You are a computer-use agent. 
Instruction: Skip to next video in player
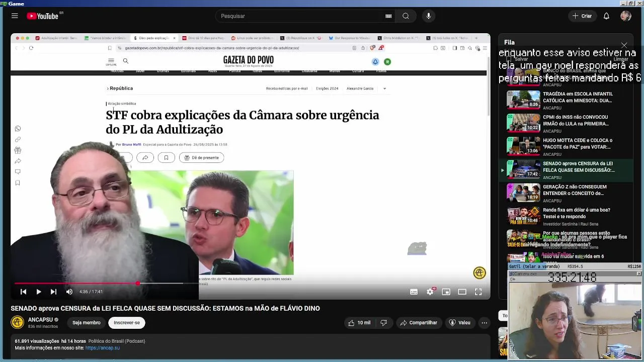click(x=53, y=292)
